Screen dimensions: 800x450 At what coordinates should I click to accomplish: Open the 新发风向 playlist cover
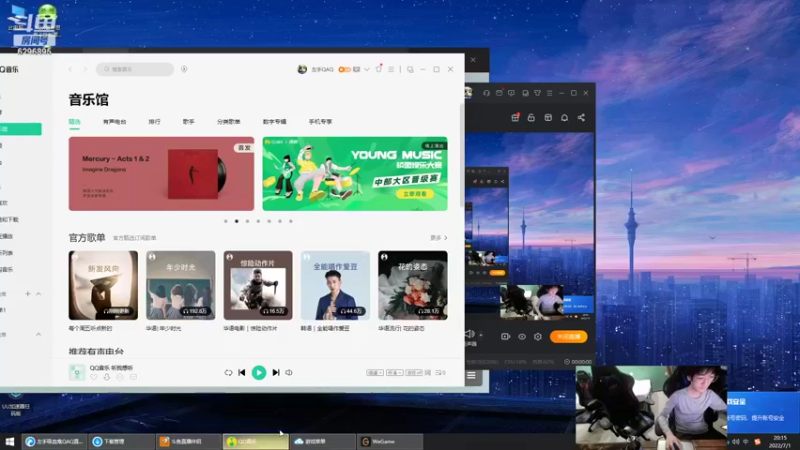(103, 285)
